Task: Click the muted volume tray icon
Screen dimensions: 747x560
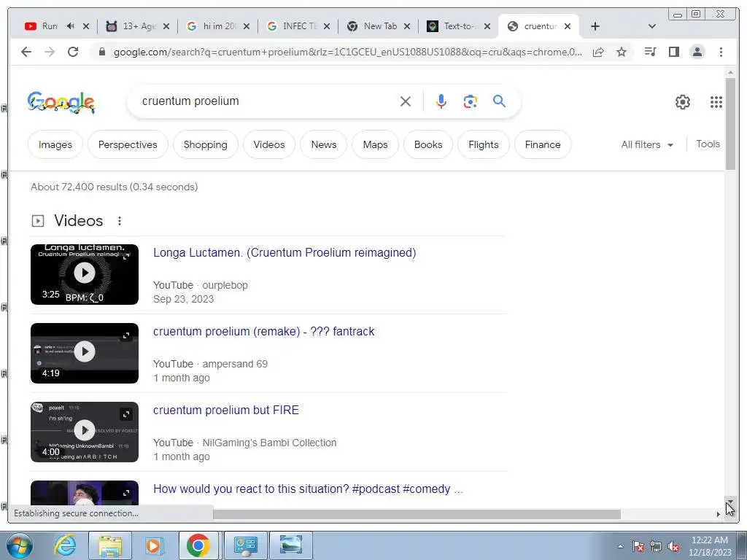Action: (673, 547)
